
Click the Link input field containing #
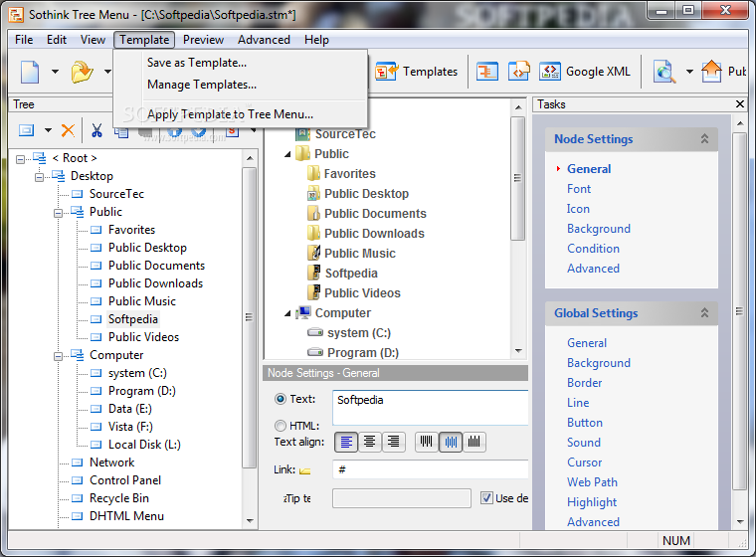coord(430,469)
